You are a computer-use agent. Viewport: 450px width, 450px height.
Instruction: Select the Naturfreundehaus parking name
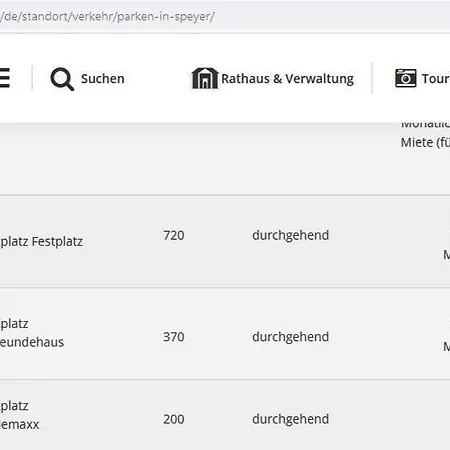click(32, 333)
